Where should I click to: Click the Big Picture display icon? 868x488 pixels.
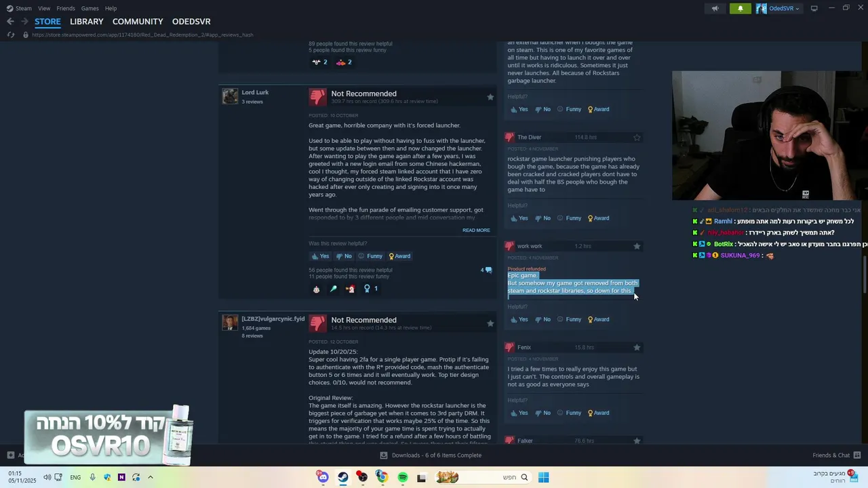click(814, 8)
